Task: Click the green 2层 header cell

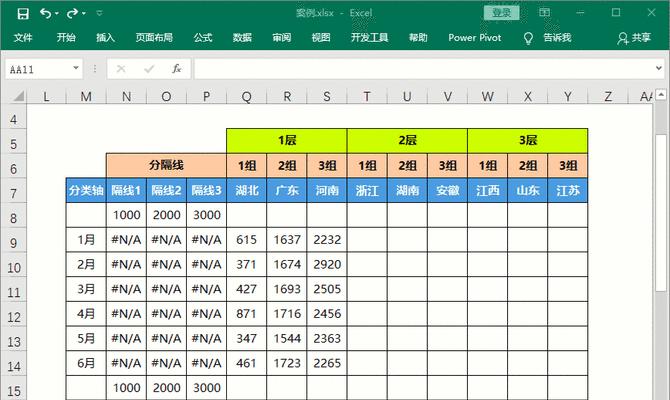Action: click(407, 141)
